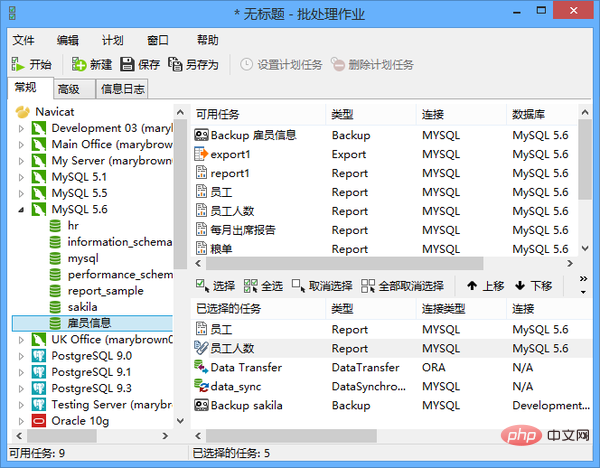
Task: Select the performance_schema database
Action: click(x=120, y=274)
